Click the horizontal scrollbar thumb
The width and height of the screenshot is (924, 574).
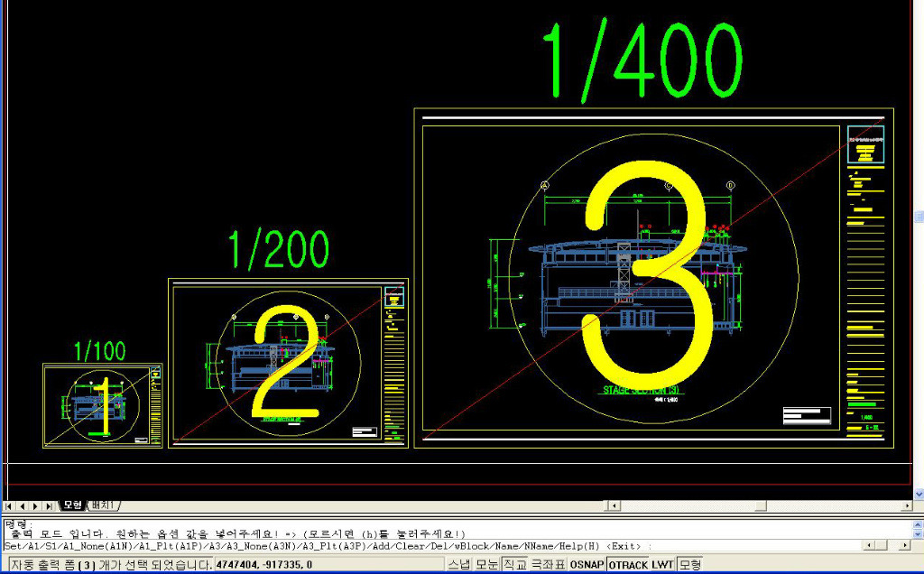[x=760, y=506]
